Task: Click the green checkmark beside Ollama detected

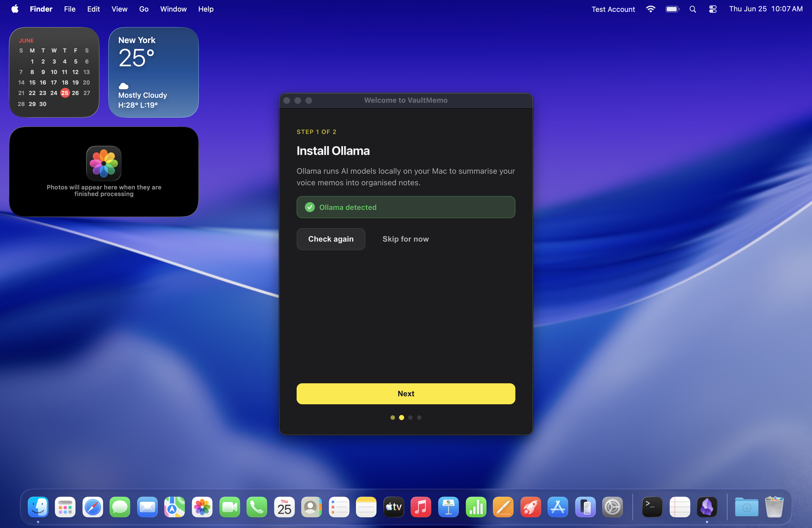Action: pos(309,207)
